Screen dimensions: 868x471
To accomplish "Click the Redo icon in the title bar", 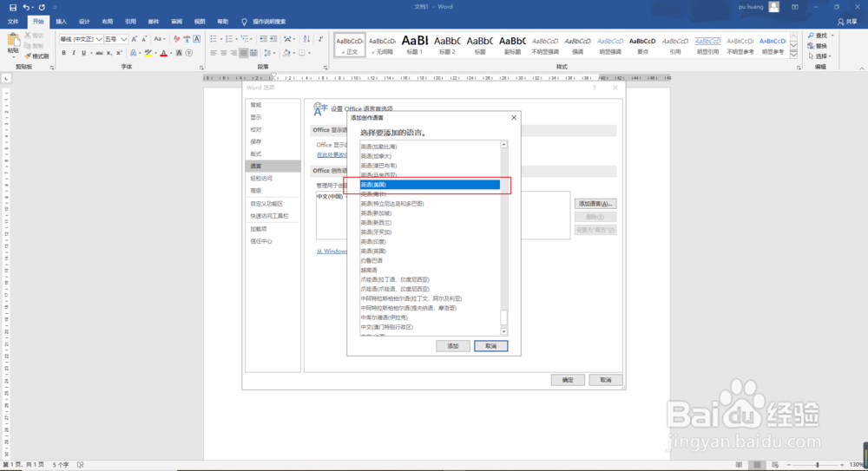I will click(x=42, y=7).
